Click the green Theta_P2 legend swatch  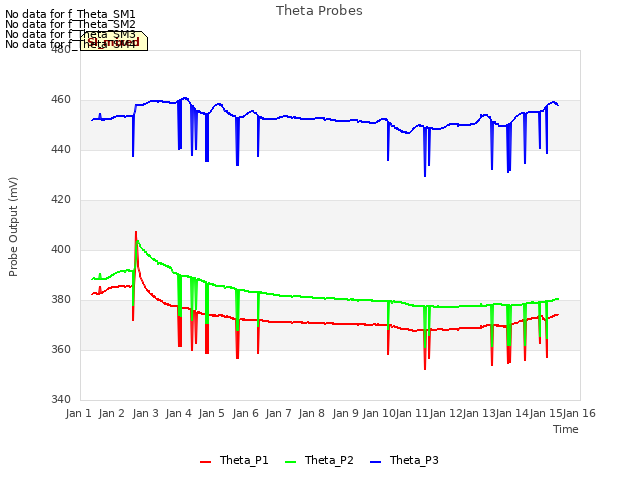pos(290,462)
